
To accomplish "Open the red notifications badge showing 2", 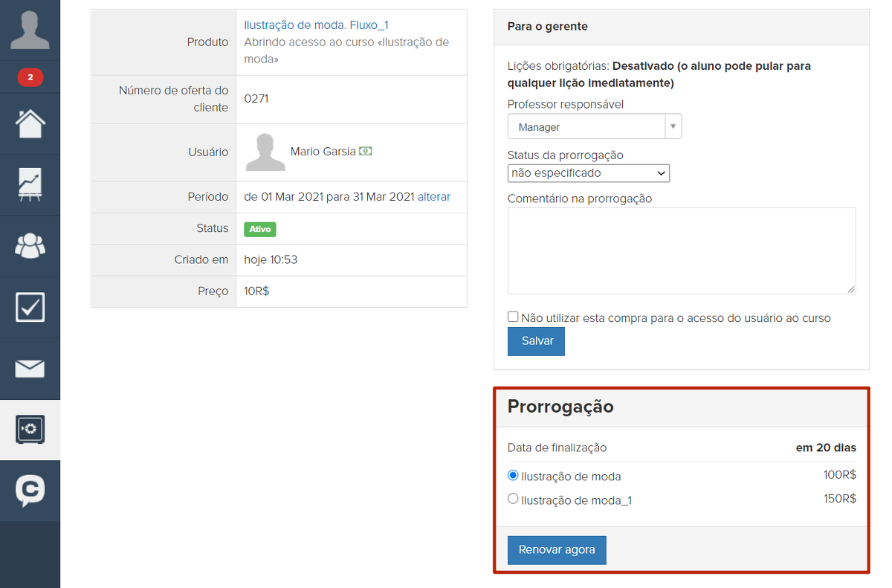I will click(x=30, y=77).
